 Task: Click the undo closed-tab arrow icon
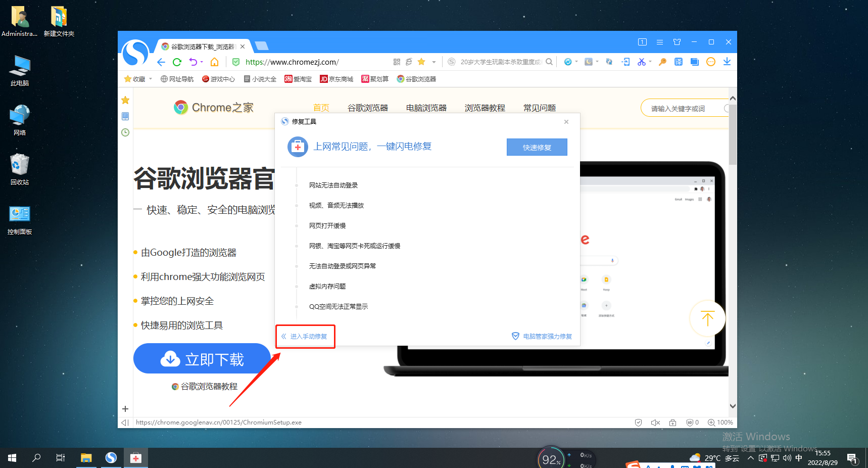click(193, 62)
